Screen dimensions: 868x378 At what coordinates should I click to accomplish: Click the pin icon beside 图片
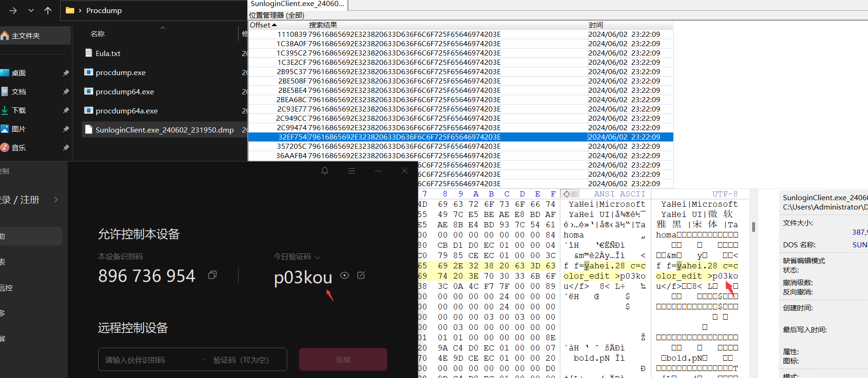point(66,129)
